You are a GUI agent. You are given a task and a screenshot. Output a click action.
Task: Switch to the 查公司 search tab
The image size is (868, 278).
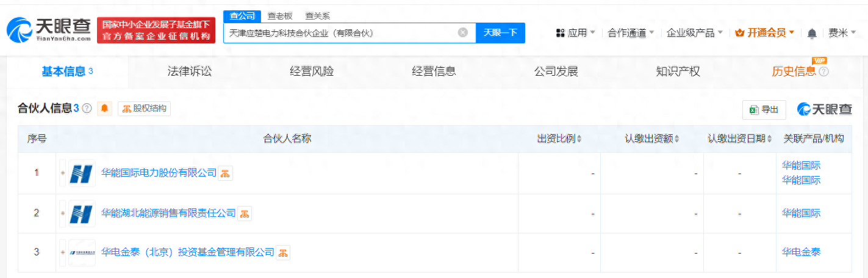click(x=242, y=16)
